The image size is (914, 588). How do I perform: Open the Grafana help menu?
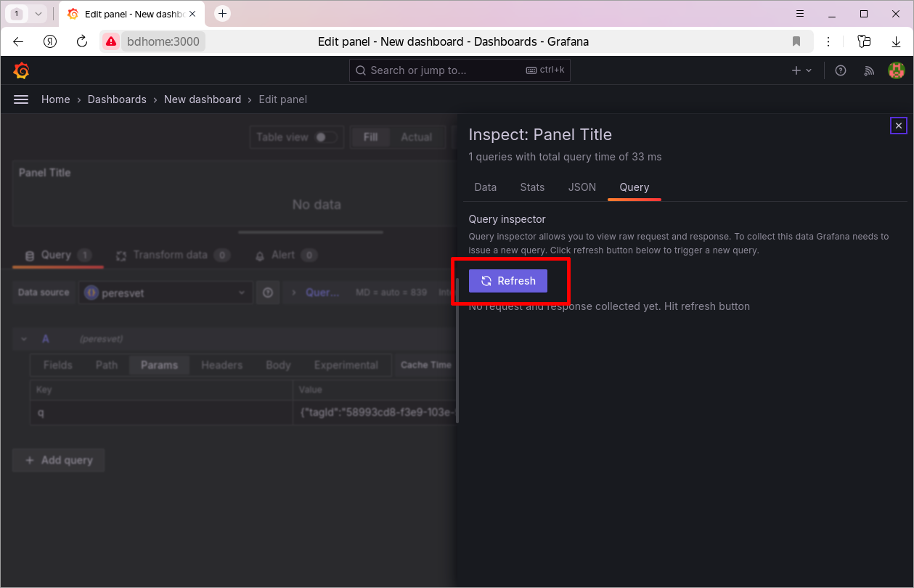click(x=841, y=70)
